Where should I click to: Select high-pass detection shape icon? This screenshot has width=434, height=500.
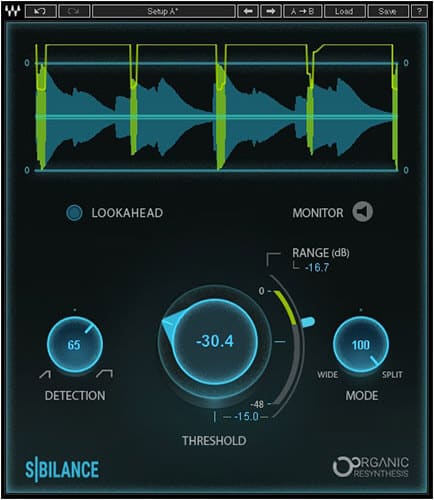click(45, 374)
